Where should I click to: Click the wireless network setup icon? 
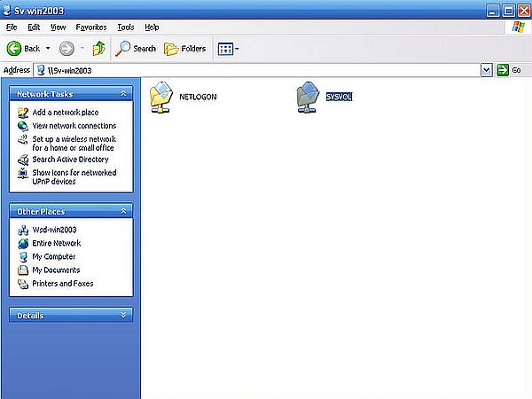pyautogui.click(x=23, y=139)
